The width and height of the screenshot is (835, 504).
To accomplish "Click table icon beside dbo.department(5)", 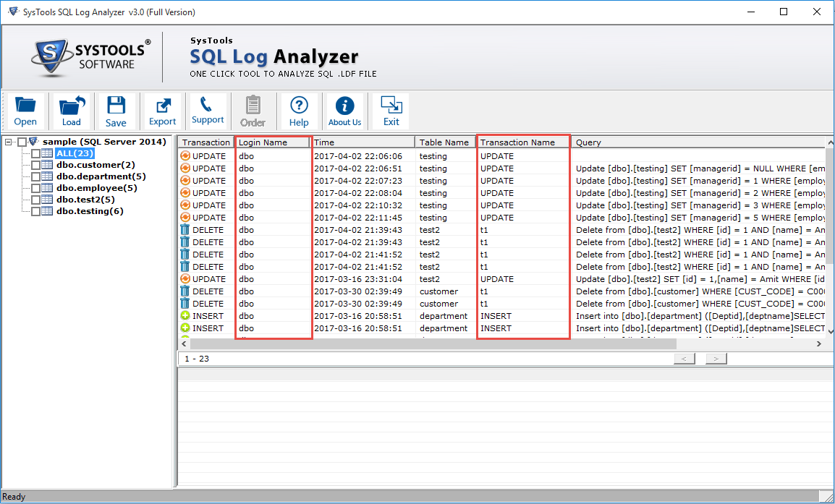I will pyautogui.click(x=48, y=176).
